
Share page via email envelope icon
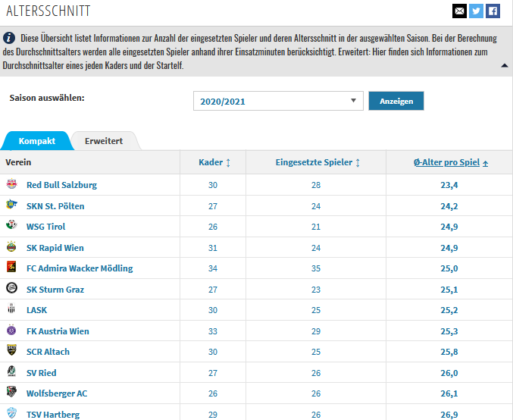(459, 11)
